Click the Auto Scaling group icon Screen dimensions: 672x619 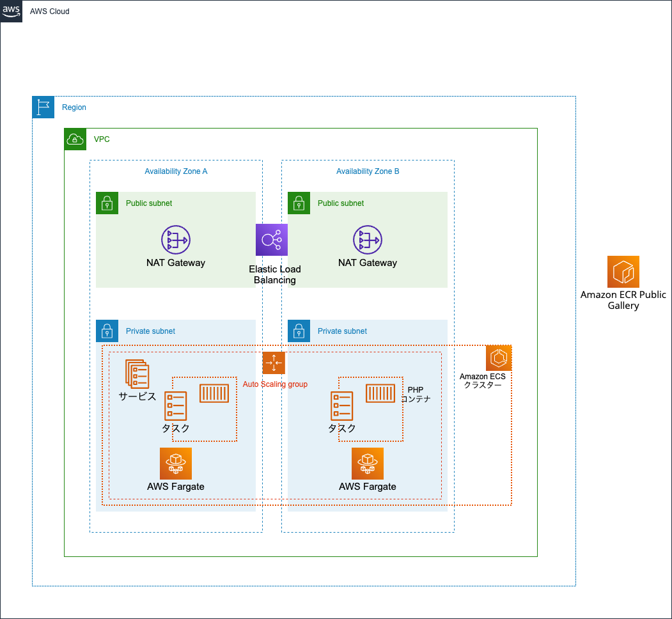coord(274,363)
